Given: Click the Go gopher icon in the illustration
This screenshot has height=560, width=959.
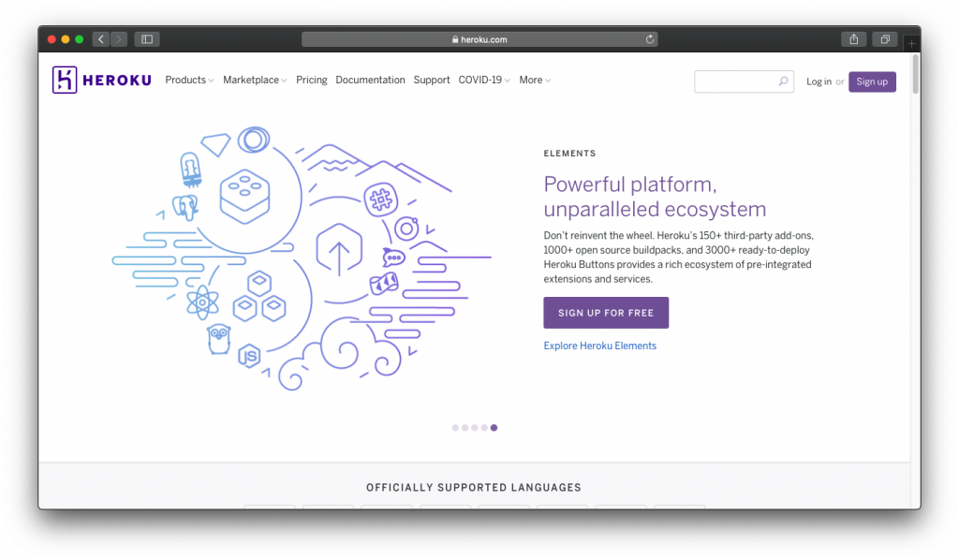Looking at the screenshot, I should coord(218,339).
